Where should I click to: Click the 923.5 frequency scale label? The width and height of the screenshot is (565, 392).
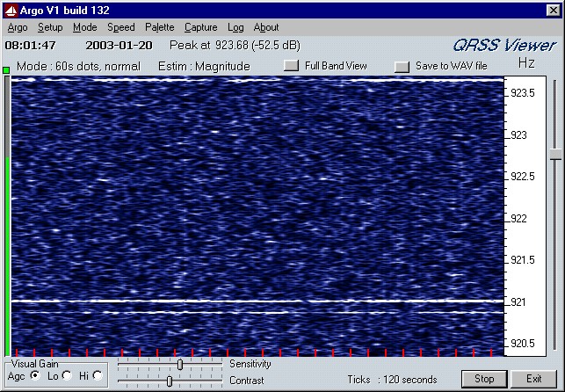[x=523, y=93]
